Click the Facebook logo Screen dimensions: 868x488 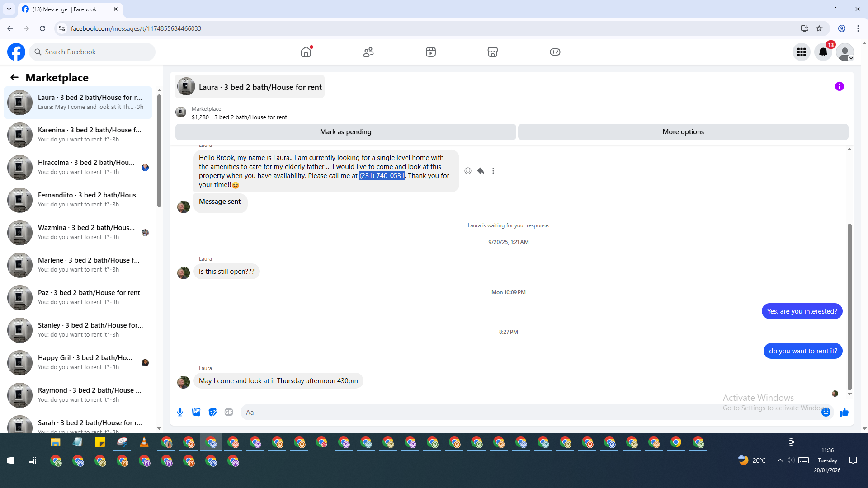(x=16, y=52)
